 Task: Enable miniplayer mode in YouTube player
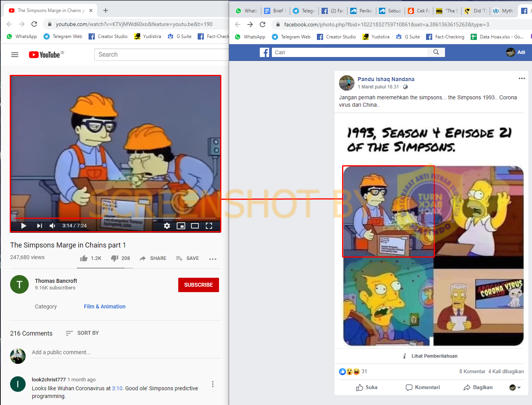click(181, 226)
